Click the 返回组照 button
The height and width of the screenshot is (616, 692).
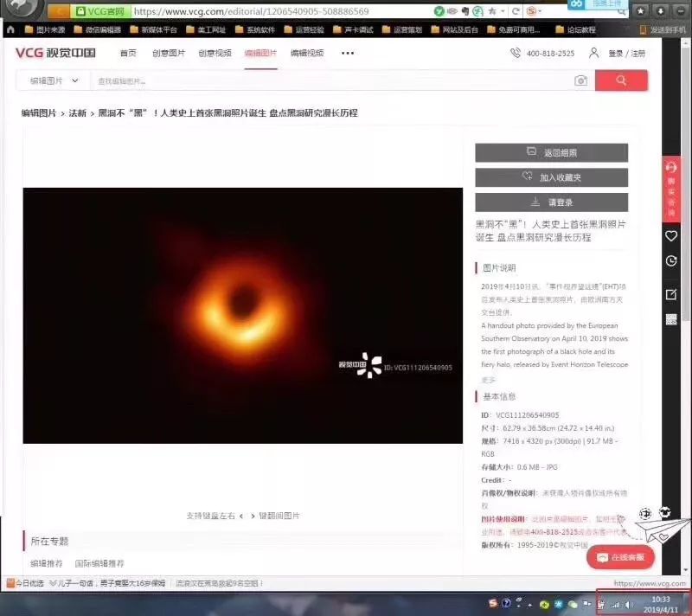click(x=551, y=151)
